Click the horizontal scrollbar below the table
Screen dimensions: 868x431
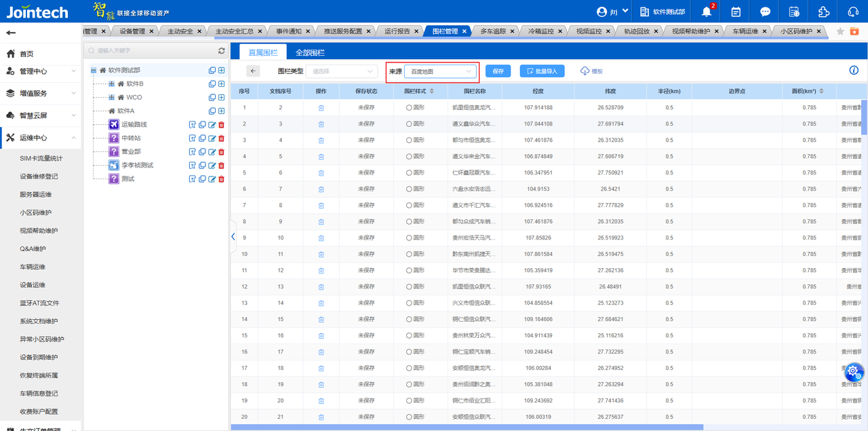pos(467,427)
